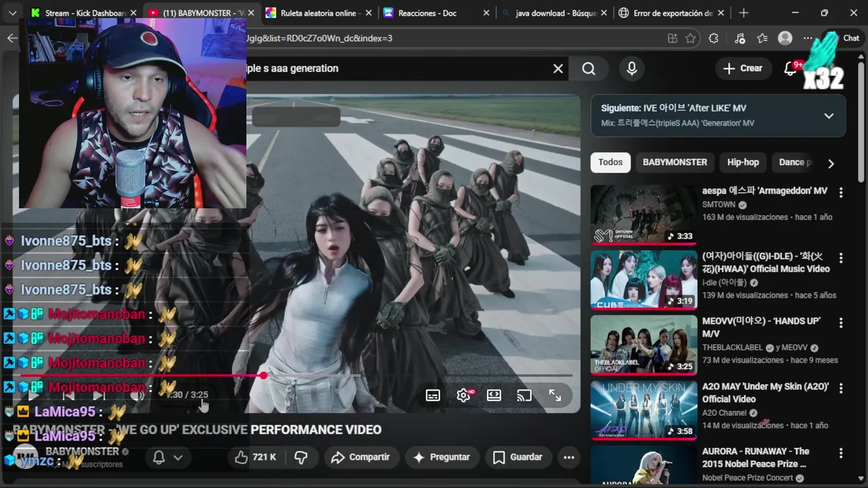Open the AURORA RUNAWAY concert thumbnail

pos(644,465)
